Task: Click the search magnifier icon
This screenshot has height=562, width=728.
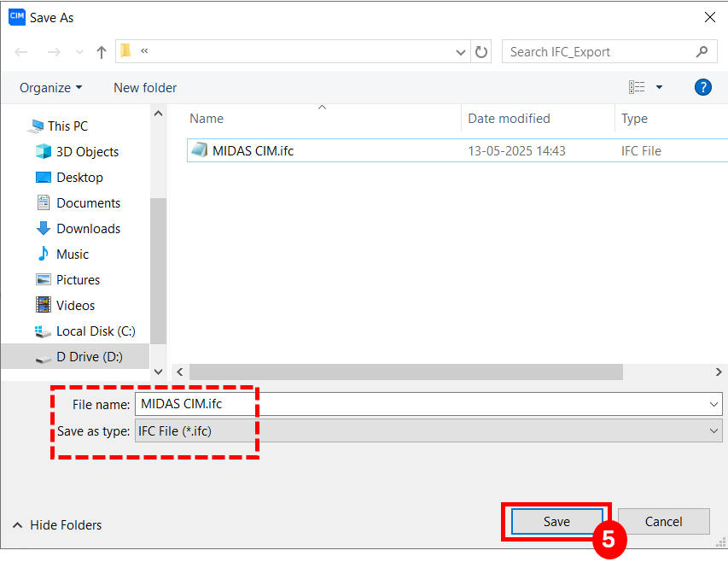Action: [702, 51]
